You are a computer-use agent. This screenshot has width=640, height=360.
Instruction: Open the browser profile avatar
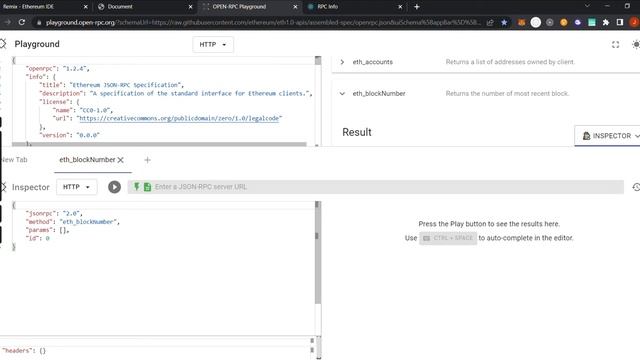point(635,22)
